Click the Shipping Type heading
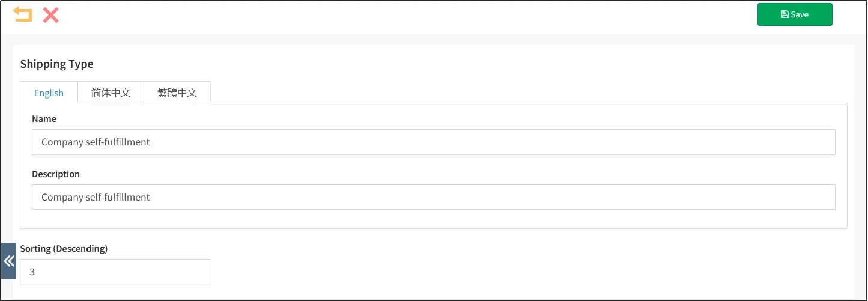The width and height of the screenshot is (868, 301). (x=56, y=64)
